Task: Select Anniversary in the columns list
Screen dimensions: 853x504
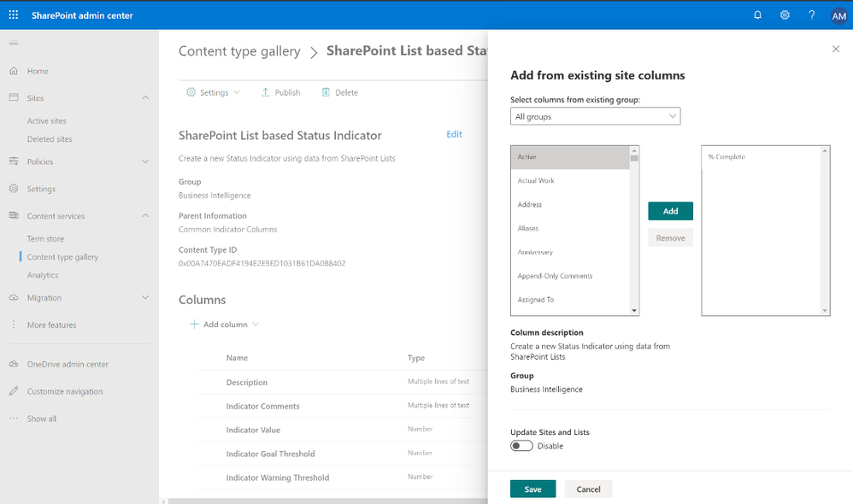Action: coord(570,252)
